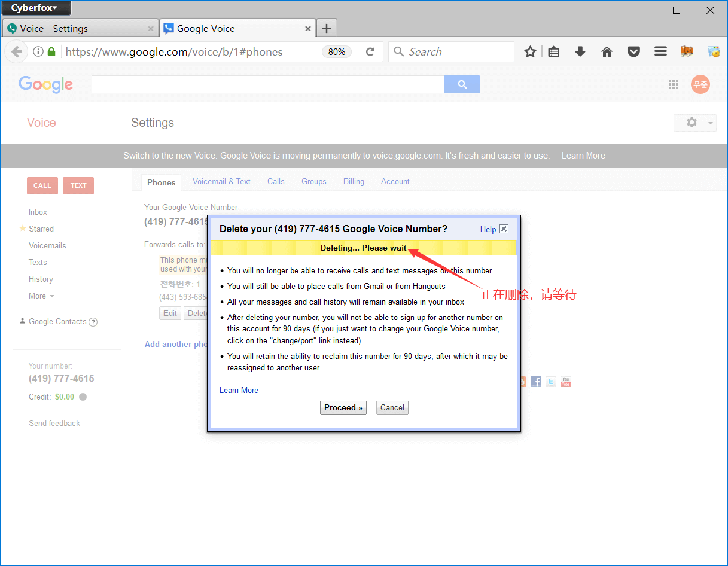Select the Phones settings tab
The width and height of the screenshot is (728, 566).
[162, 182]
